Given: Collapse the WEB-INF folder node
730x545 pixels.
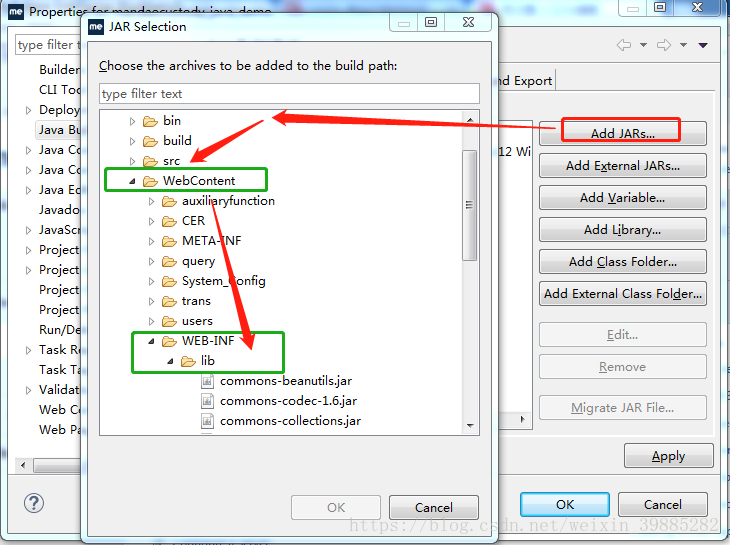Looking at the screenshot, I should click(151, 341).
